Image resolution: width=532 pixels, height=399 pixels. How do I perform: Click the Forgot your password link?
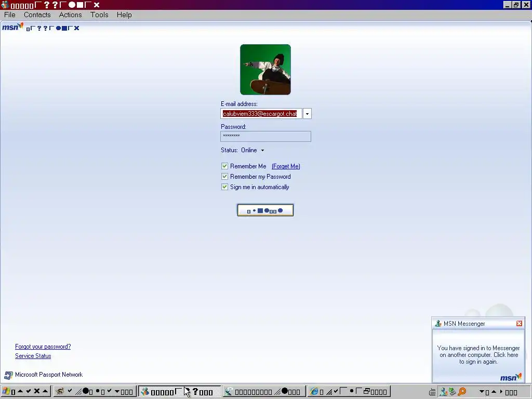coord(43,347)
